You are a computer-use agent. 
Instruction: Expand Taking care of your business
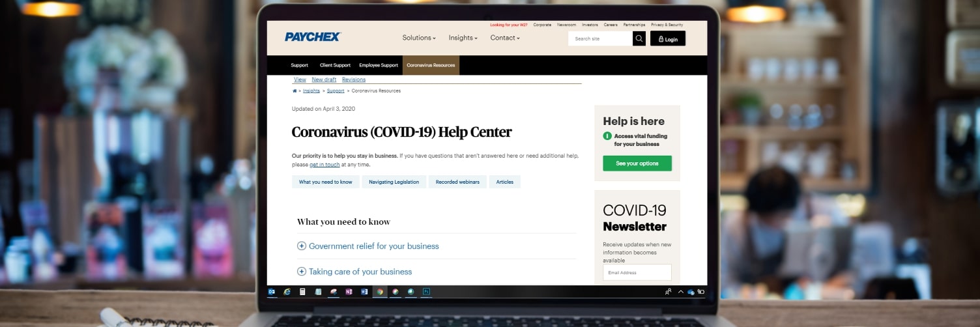pos(354,272)
